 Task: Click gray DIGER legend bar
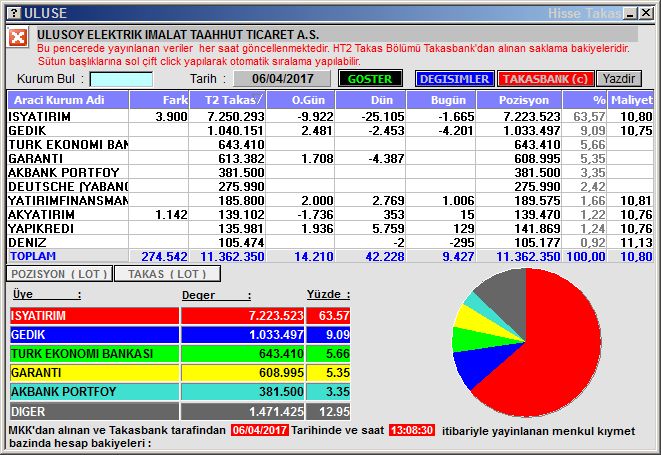click(x=94, y=411)
